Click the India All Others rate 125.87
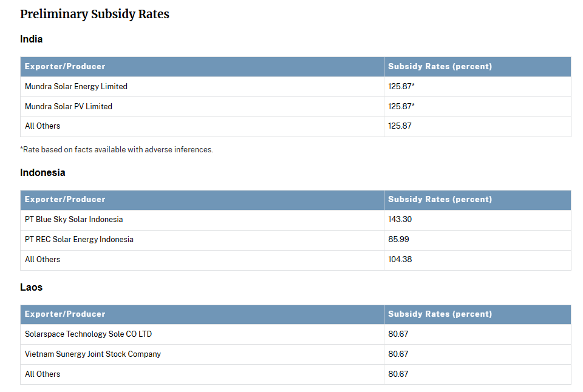This screenshot has height=392, width=583. coord(399,126)
